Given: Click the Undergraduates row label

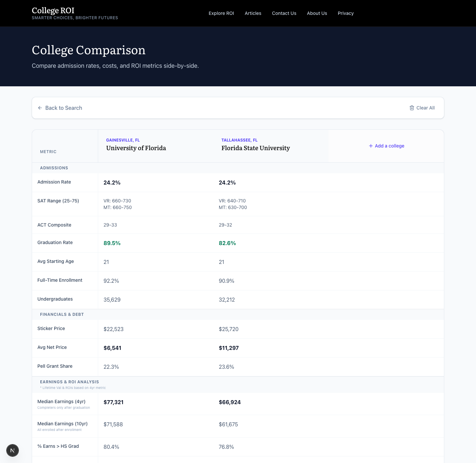Looking at the screenshot, I should pyautogui.click(x=55, y=299).
